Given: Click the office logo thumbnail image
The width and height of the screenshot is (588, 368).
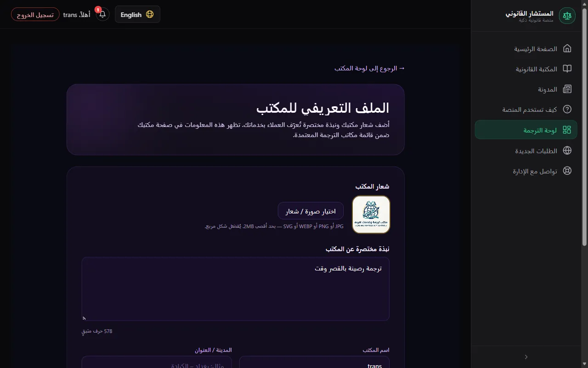Looking at the screenshot, I should click(x=371, y=214).
